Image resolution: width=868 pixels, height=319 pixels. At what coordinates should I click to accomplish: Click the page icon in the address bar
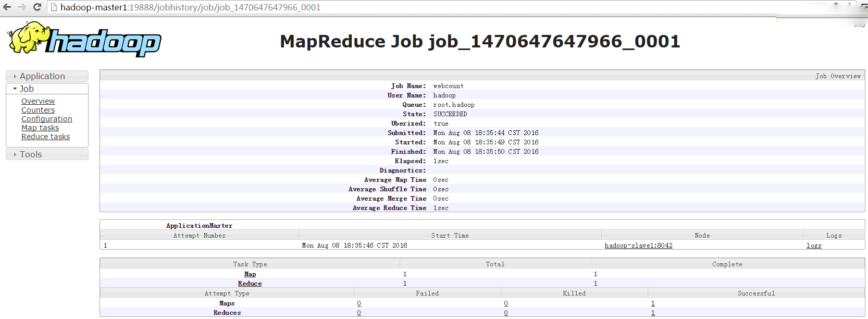click(54, 7)
